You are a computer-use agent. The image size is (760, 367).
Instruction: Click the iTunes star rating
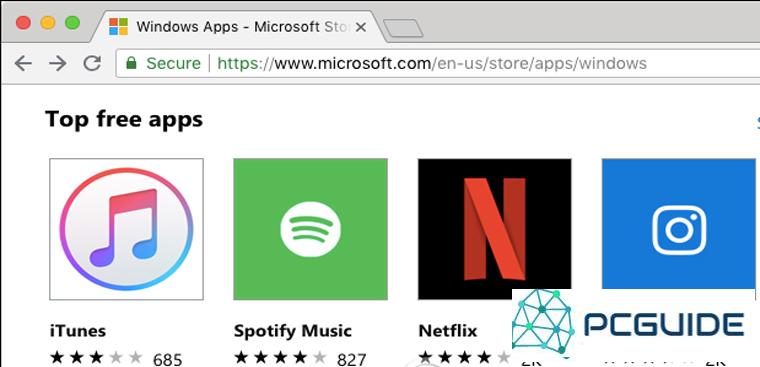tap(96, 358)
